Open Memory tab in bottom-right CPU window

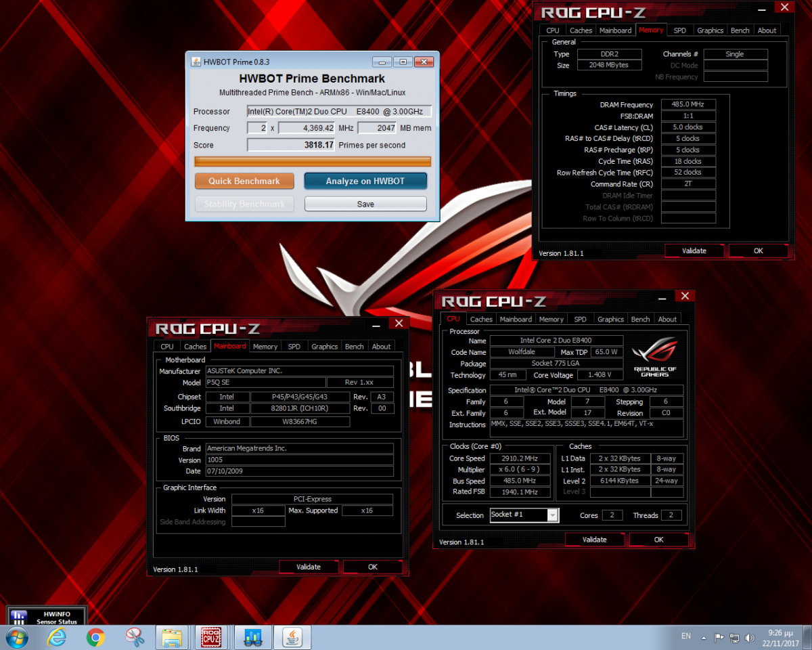(x=551, y=320)
